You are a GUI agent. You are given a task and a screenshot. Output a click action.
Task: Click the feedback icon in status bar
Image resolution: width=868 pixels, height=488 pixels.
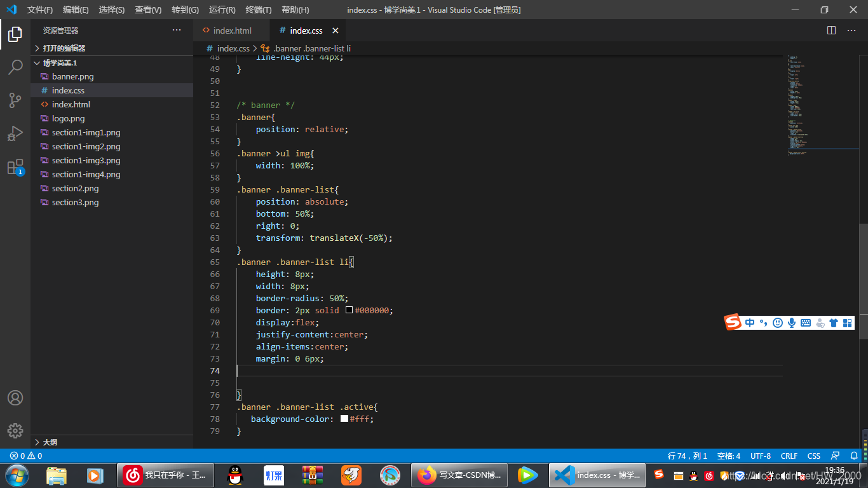[836, 456]
